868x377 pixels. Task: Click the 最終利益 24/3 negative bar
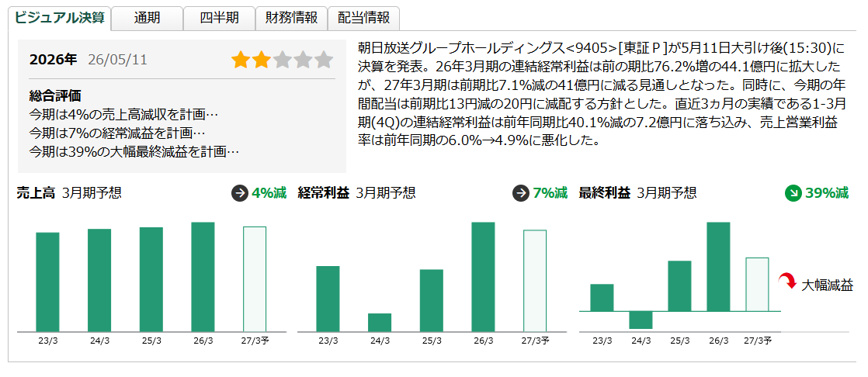tap(641, 320)
